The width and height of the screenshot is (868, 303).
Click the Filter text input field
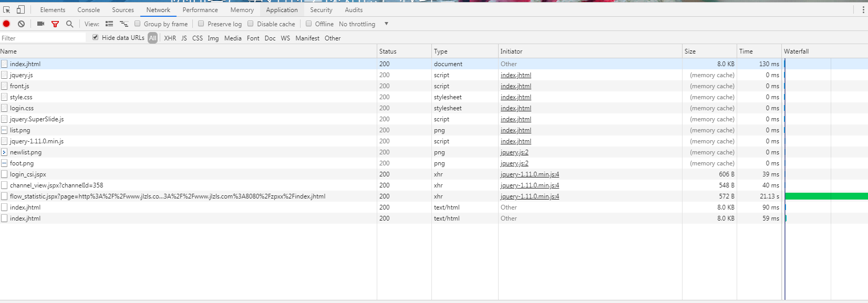pyautogui.click(x=42, y=38)
